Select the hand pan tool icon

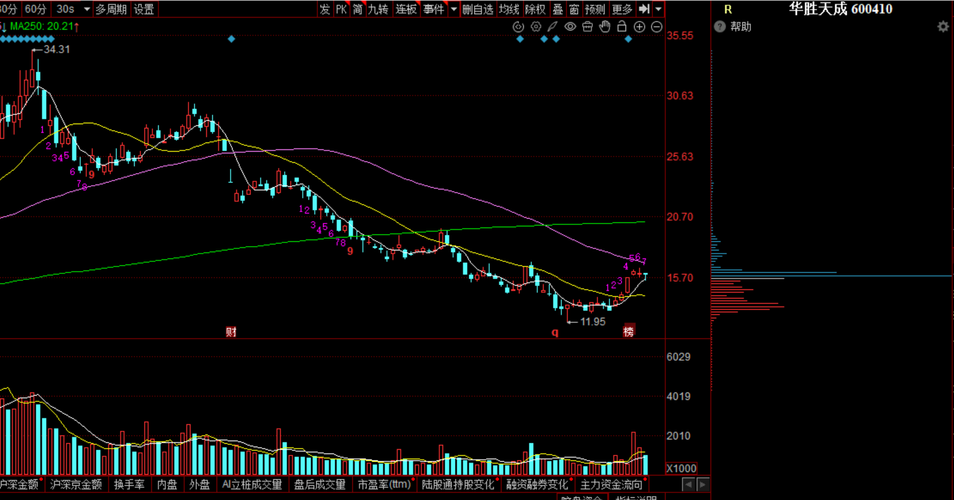[x=605, y=26]
